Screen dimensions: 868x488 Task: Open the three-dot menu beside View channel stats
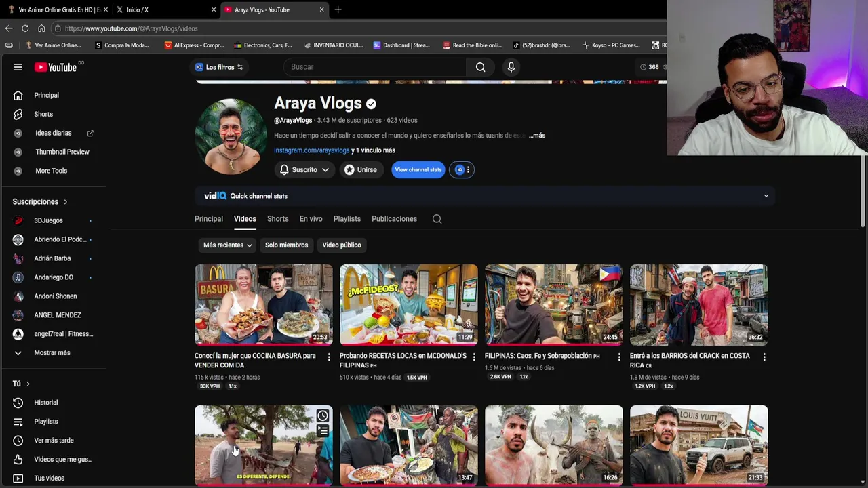pos(468,170)
